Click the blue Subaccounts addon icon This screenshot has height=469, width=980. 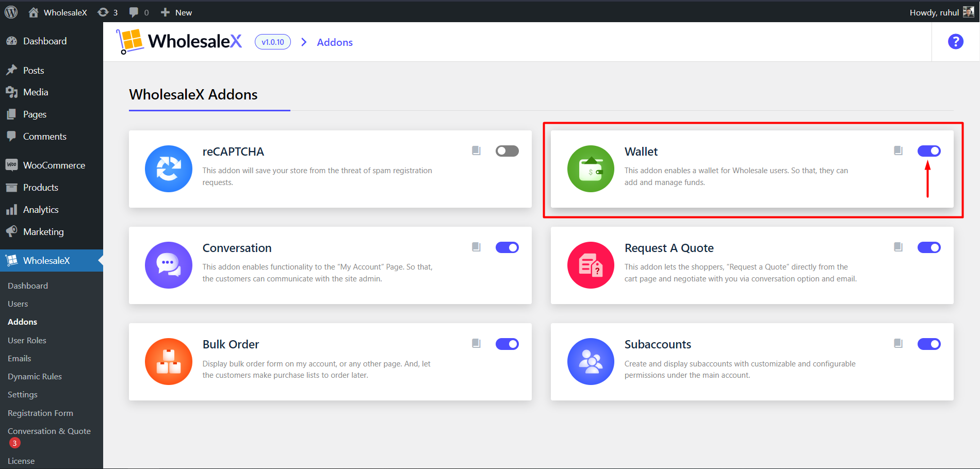click(x=591, y=362)
